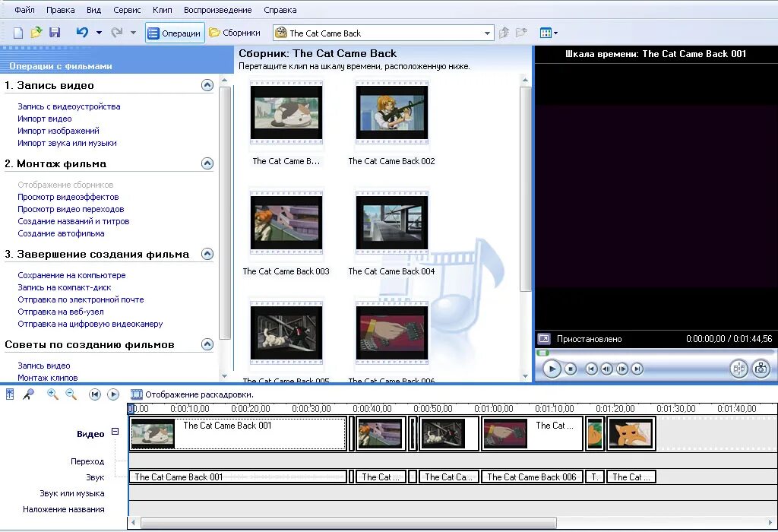Select The Cat Came Back 002 clip thumbnail
778x532 pixels.
391,112
